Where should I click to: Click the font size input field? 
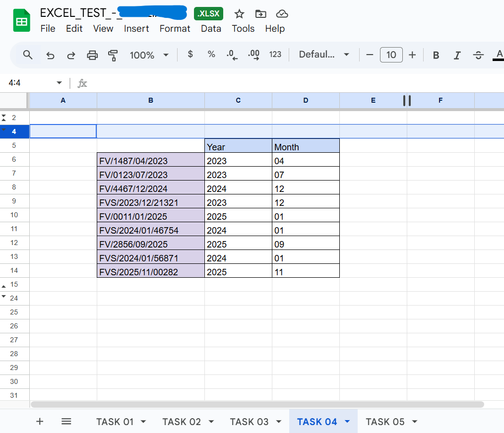coord(391,55)
